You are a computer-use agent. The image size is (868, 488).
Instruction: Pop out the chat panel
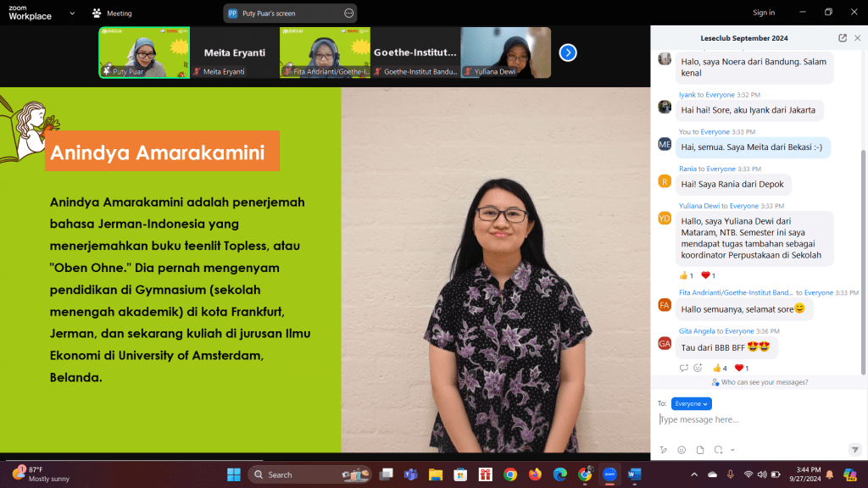pos(842,38)
